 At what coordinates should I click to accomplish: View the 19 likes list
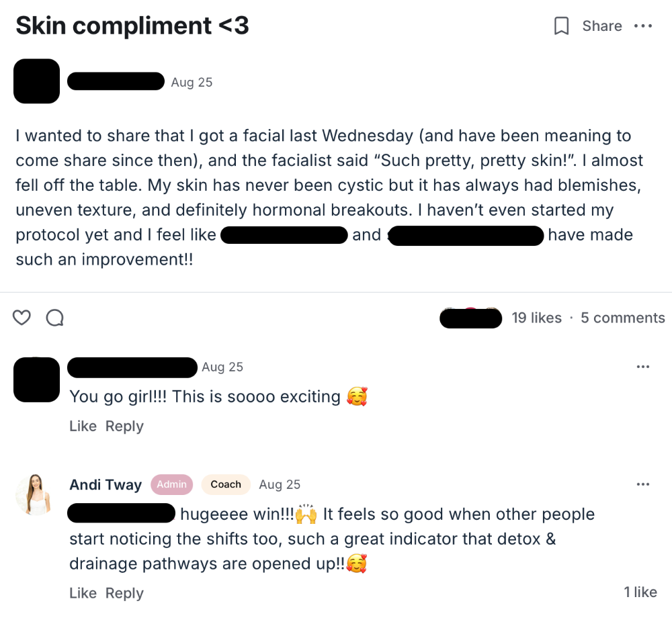[x=536, y=318]
